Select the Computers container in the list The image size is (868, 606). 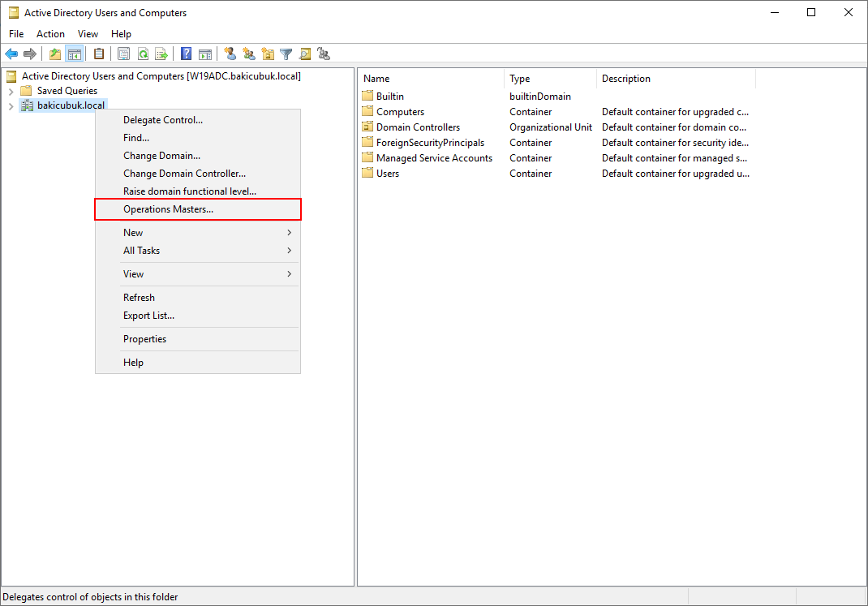tap(400, 112)
